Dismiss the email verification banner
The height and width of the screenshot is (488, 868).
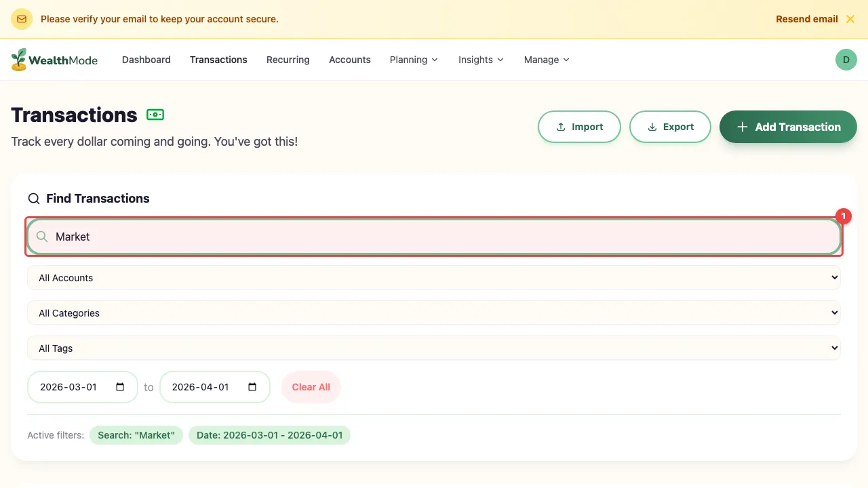tap(850, 18)
